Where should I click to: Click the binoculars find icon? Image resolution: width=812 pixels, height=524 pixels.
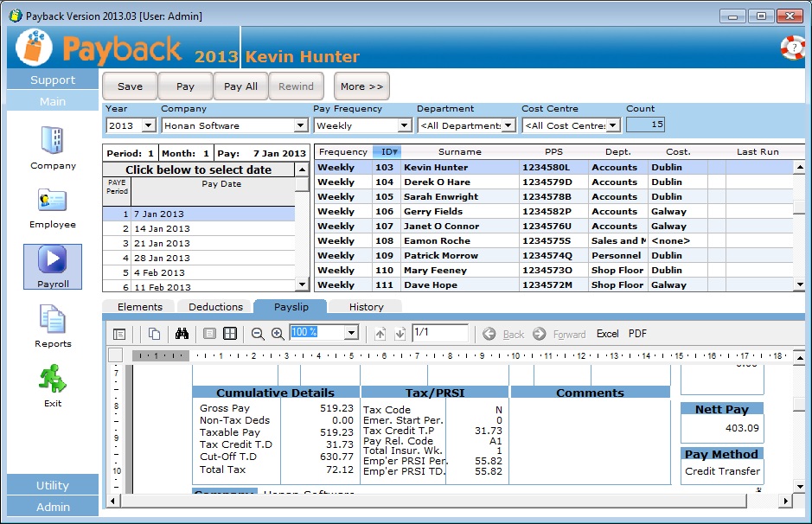(182, 334)
